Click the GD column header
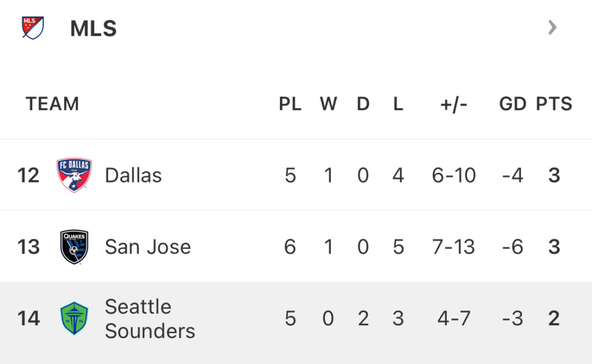Image resolution: width=592 pixels, height=364 pixels. 513,104
